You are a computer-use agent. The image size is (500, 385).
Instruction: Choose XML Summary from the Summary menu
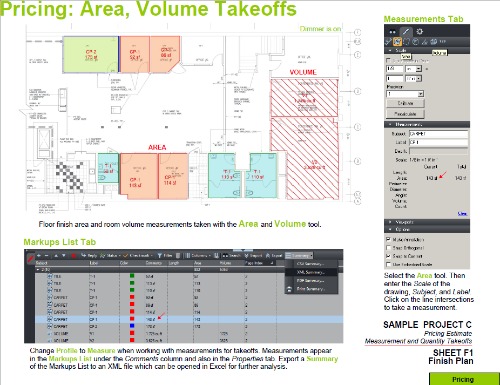(x=310, y=272)
